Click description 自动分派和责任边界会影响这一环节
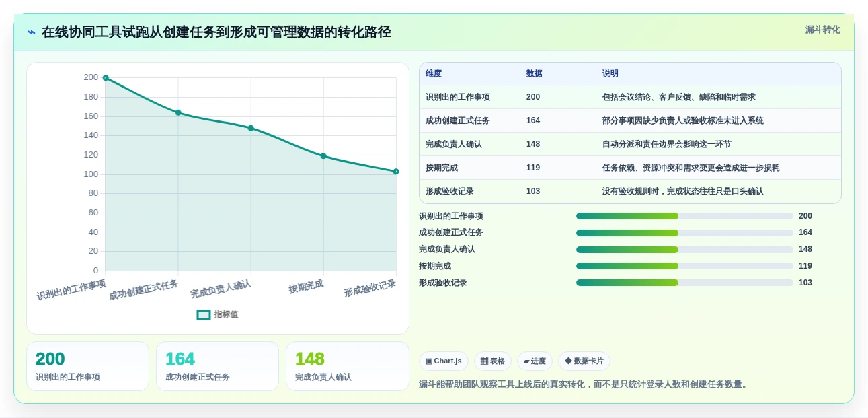The width and height of the screenshot is (868, 418). pos(667,144)
